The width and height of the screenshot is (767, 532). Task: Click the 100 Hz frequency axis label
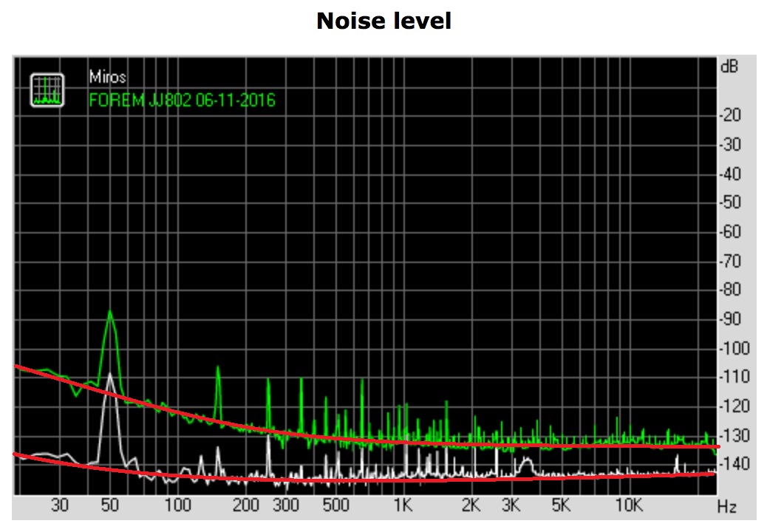177,506
